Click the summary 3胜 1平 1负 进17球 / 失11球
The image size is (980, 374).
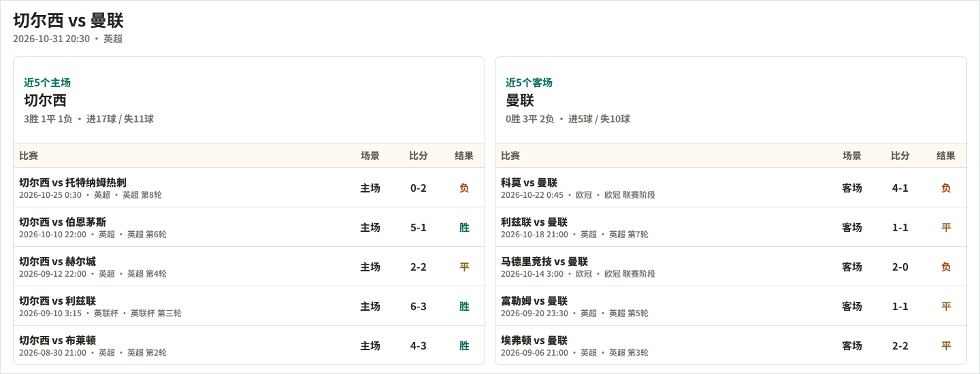pos(88,119)
